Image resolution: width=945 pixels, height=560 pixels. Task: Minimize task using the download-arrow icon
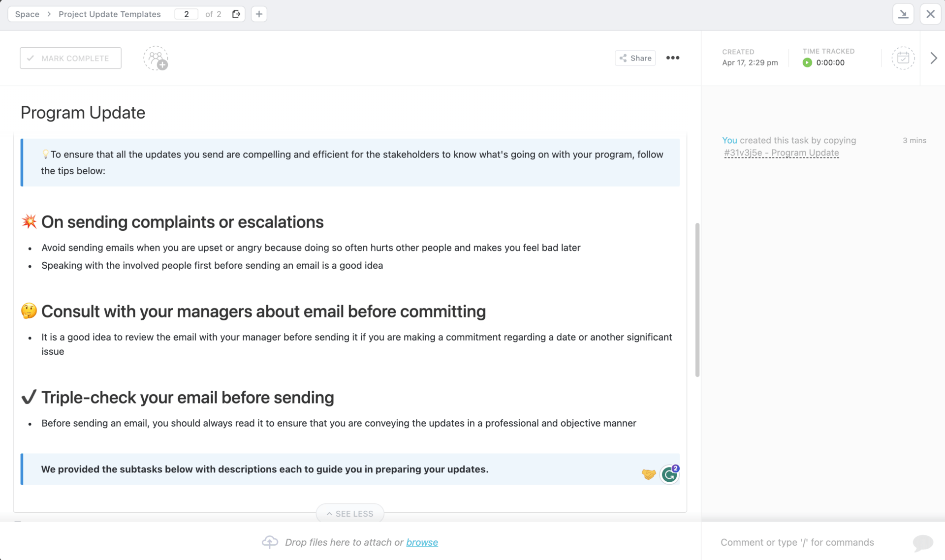pos(903,14)
